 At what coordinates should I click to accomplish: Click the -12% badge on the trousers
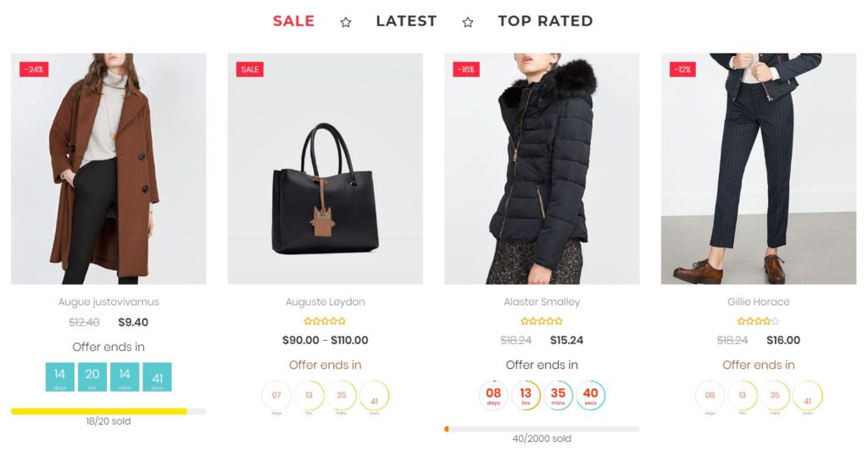coord(682,70)
